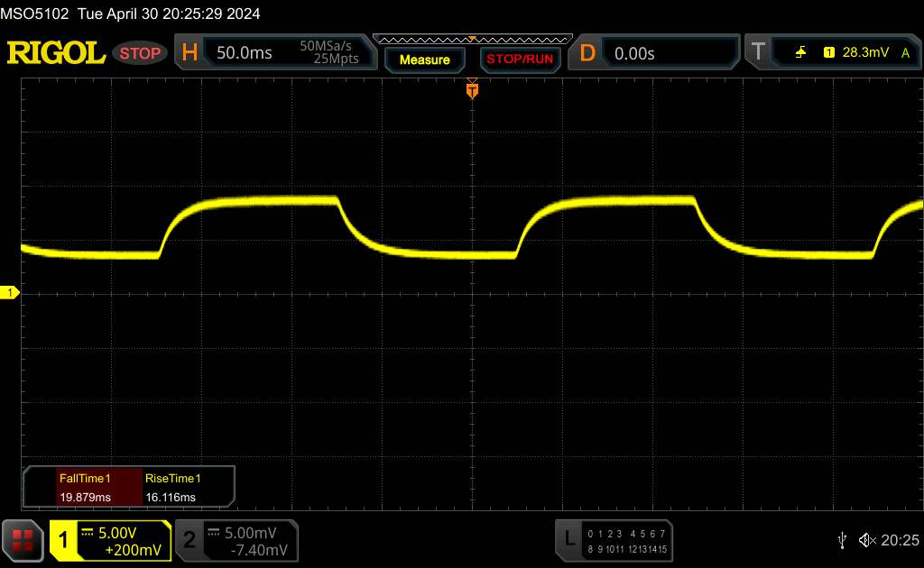Open the function navigation grid icon
This screenshot has height=568, width=924.
23,539
